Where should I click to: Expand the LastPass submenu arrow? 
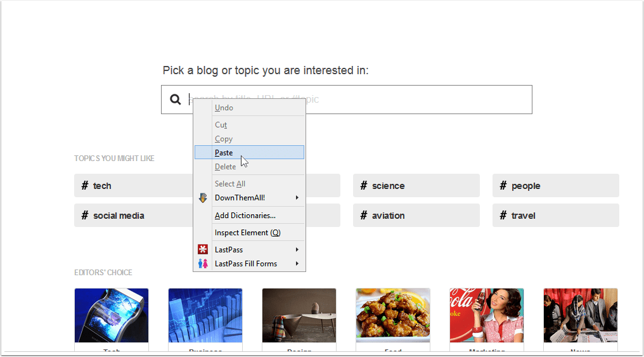click(297, 250)
